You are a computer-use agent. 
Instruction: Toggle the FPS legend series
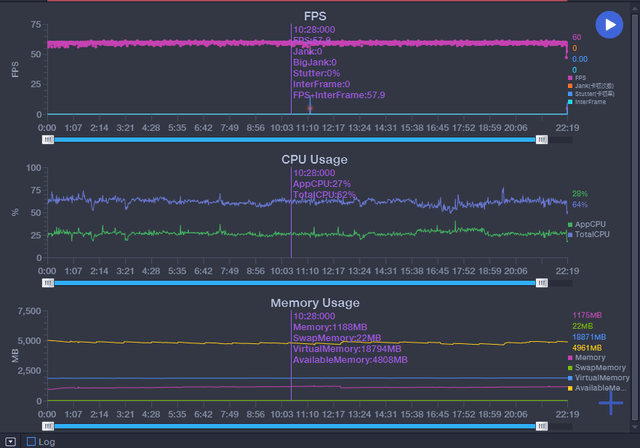click(x=581, y=77)
